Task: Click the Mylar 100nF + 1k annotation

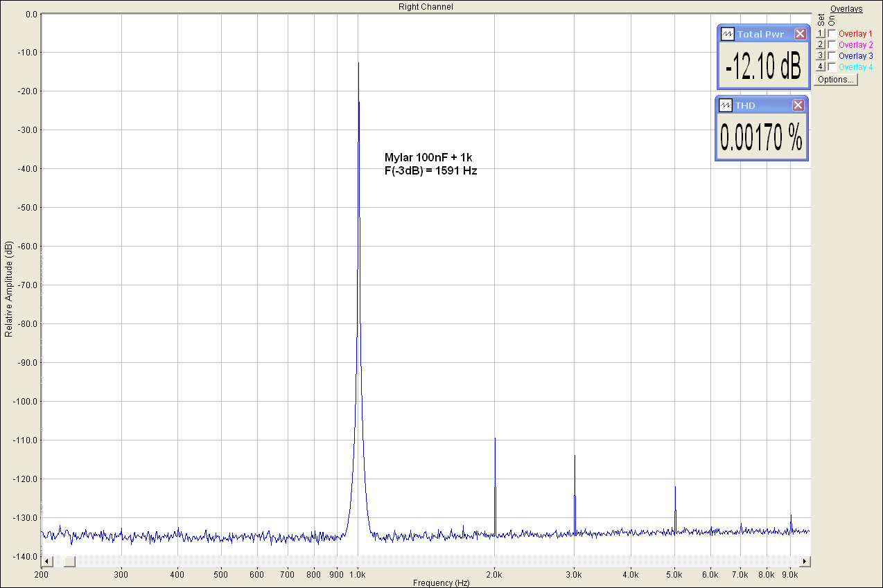Action: pos(428,158)
